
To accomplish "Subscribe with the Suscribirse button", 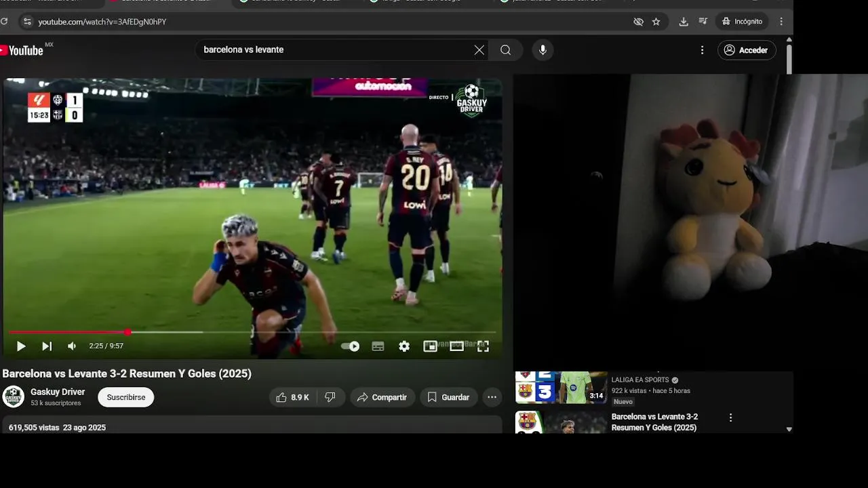I will click(126, 397).
